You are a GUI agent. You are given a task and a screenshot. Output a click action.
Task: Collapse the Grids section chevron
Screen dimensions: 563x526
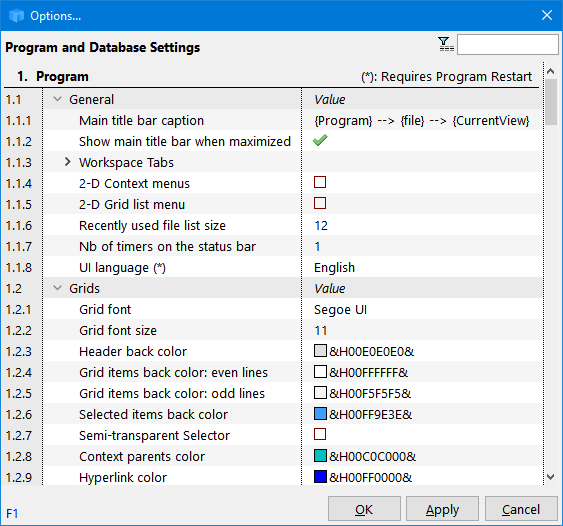[57, 288]
